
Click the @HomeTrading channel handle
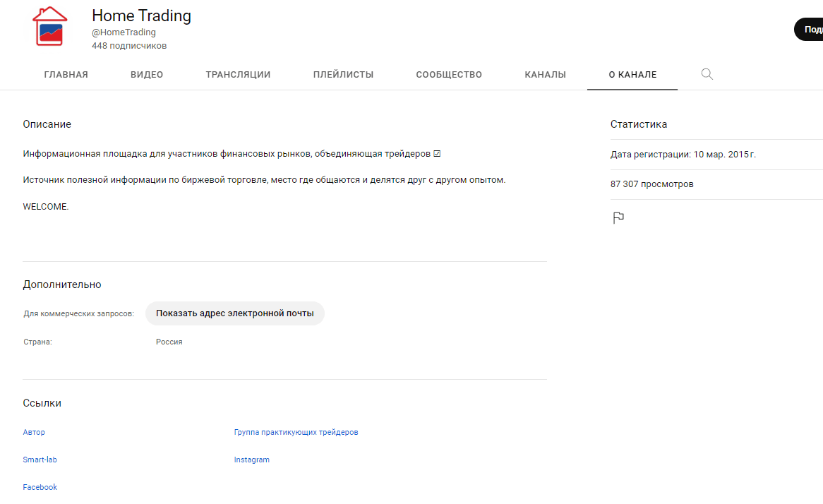click(x=124, y=32)
